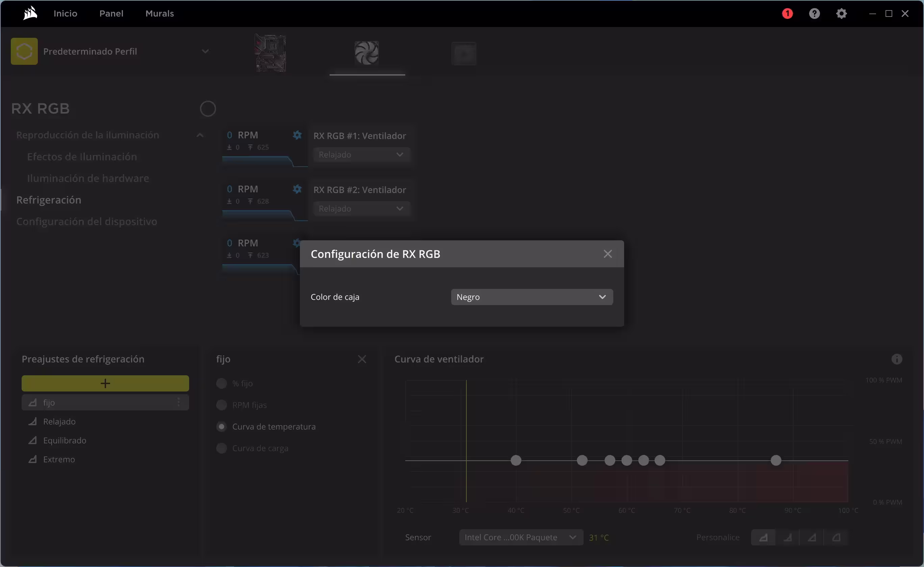Click the Curva de ventilador info icon
Viewport: 924px width, 567px height.
tap(896, 359)
